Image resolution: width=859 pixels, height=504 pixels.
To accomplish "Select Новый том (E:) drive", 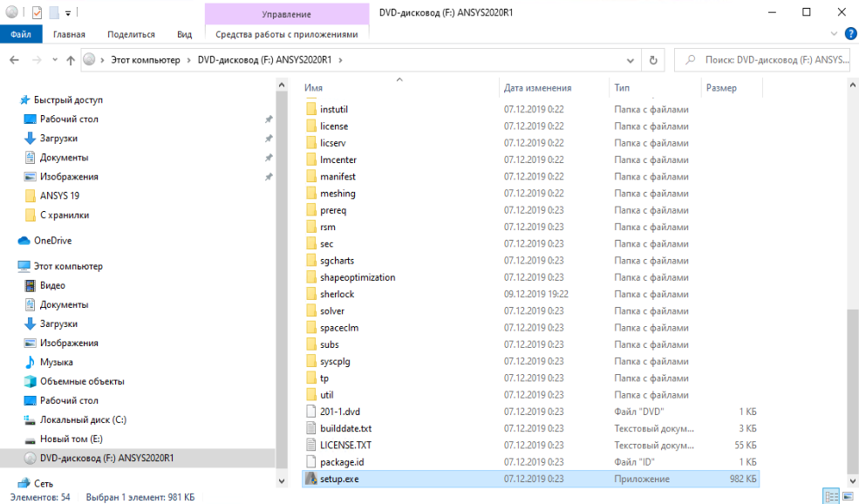I will click(x=71, y=439).
